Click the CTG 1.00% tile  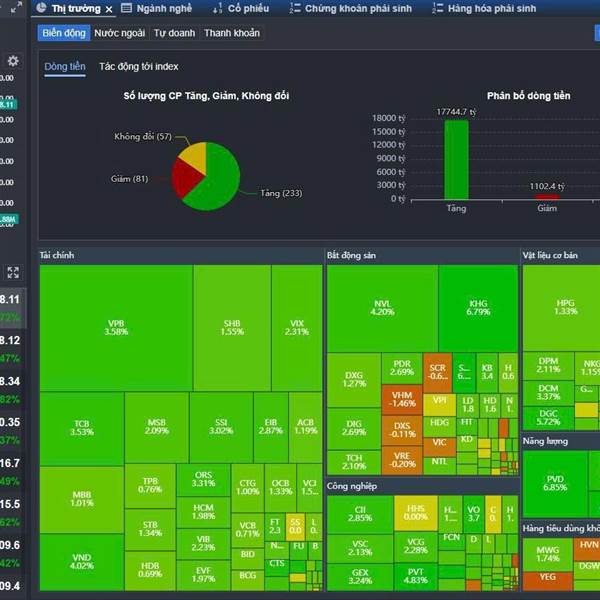tap(248, 488)
